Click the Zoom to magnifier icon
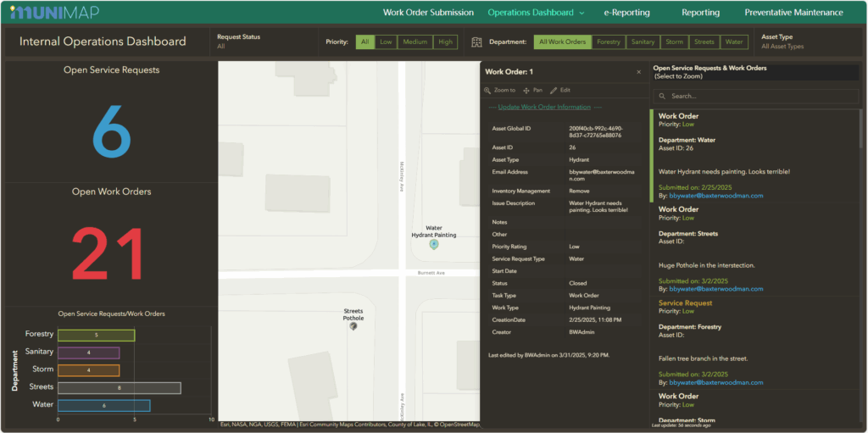Viewport: 868px width, 433px height. [x=487, y=91]
